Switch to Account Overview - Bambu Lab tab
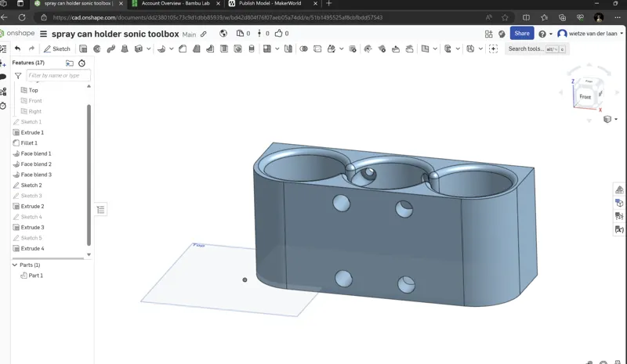This screenshot has height=364, width=627. pyautogui.click(x=176, y=3)
